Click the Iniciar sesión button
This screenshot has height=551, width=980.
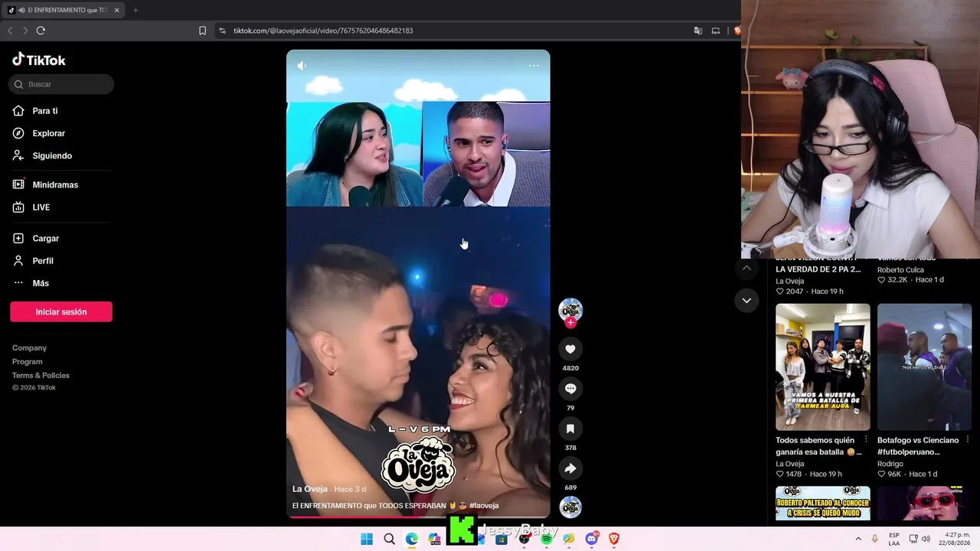coord(61,311)
